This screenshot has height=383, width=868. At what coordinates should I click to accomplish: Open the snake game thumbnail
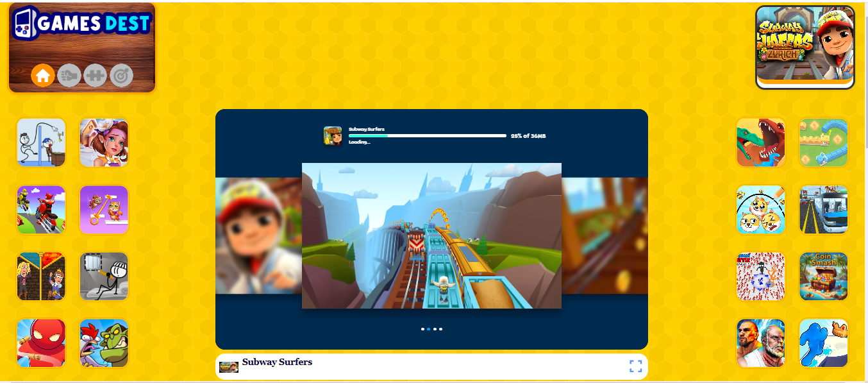823,142
